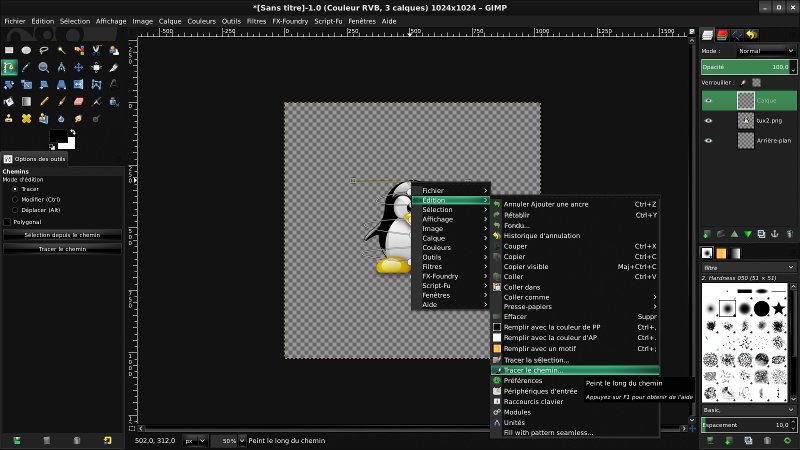Hide the Calque layer
Screen dimensions: 800x450
click(708, 101)
